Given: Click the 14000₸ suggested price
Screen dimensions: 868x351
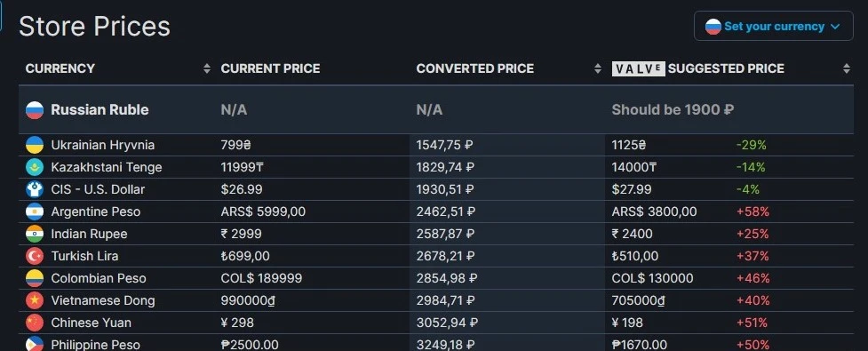Looking at the screenshot, I should [633, 167].
